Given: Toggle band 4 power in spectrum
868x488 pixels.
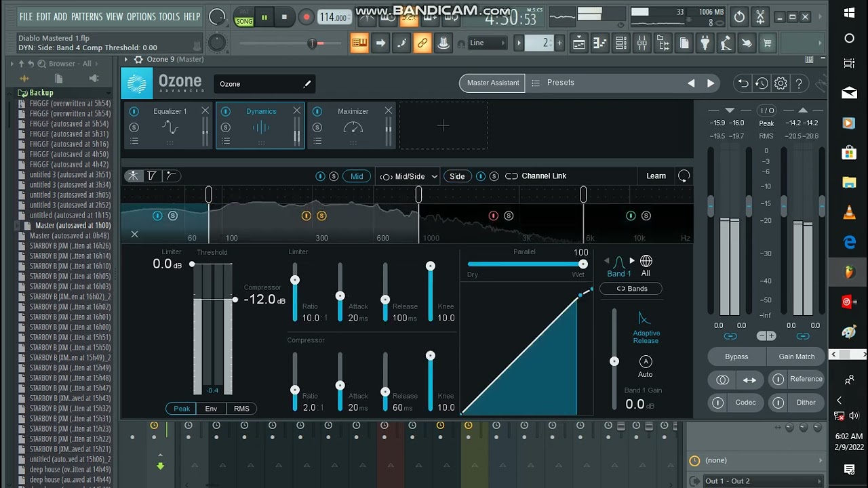Looking at the screenshot, I should click(631, 216).
